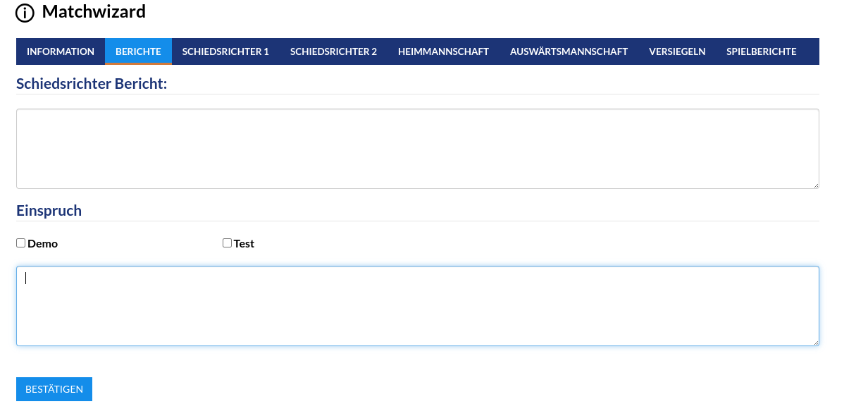Go to the Schiedsrichter 2 tab
This screenshot has width=868, height=404.
333,51
